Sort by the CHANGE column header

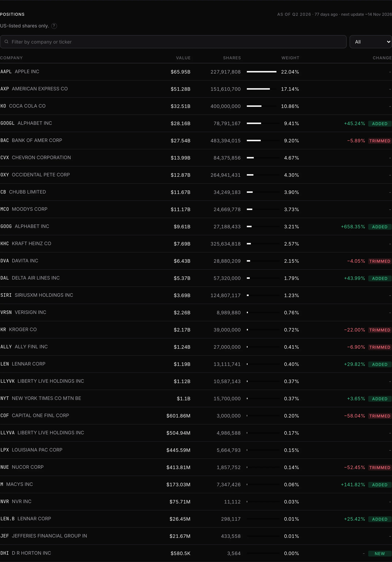[382, 58]
